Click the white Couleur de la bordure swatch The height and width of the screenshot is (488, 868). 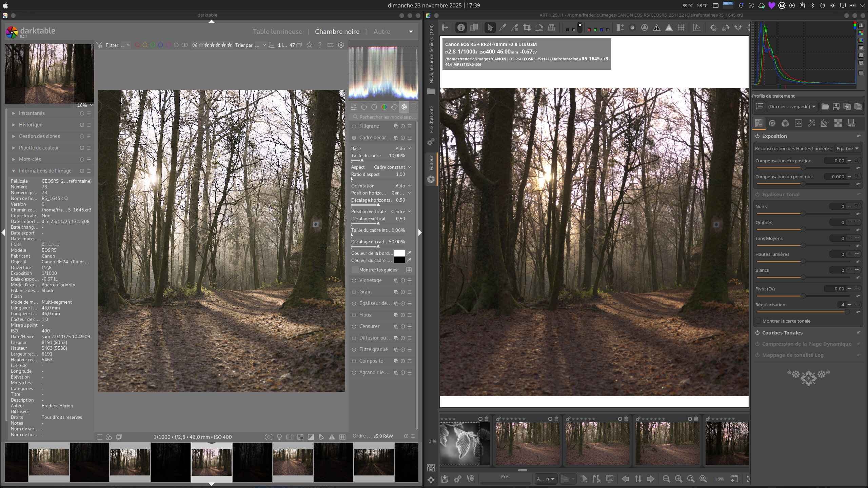coord(399,253)
